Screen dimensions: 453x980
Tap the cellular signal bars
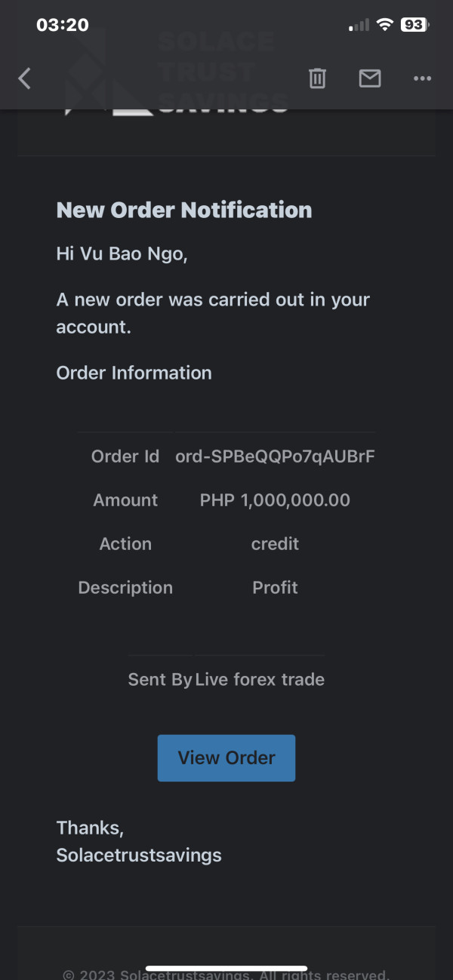pyautogui.click(x=359, y=26)
